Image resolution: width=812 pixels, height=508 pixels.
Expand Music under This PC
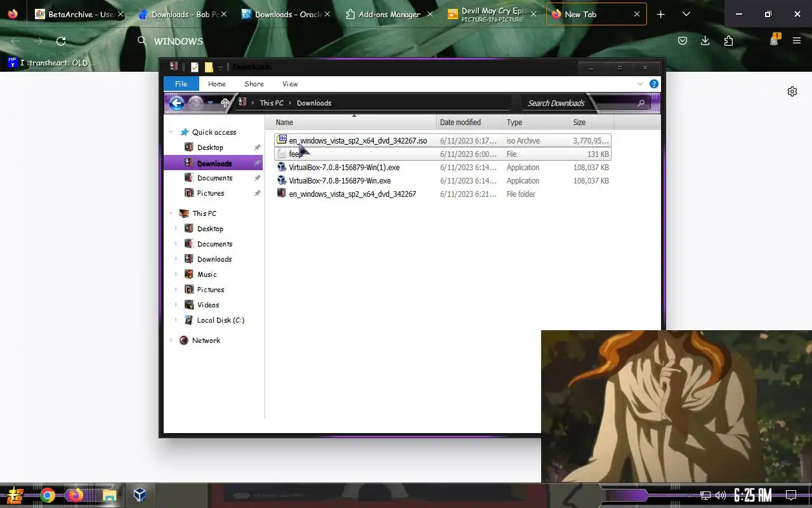pos(176,274)
